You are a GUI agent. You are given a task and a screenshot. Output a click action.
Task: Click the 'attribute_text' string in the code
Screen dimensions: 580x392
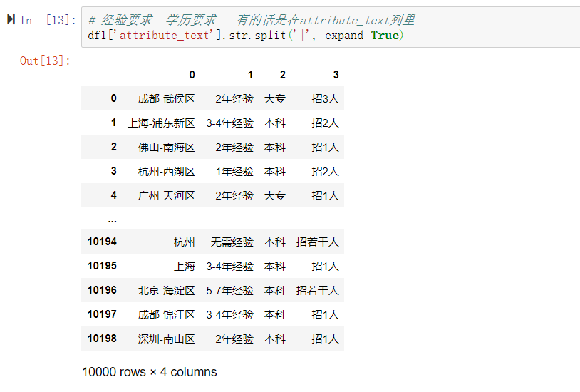[x=166, y=36]
